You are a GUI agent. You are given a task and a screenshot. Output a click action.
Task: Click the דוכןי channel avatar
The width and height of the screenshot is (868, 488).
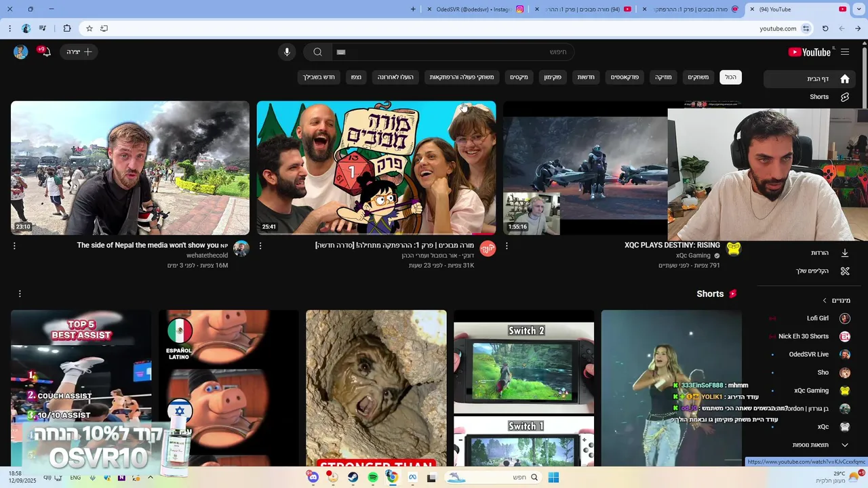(488, 248)
